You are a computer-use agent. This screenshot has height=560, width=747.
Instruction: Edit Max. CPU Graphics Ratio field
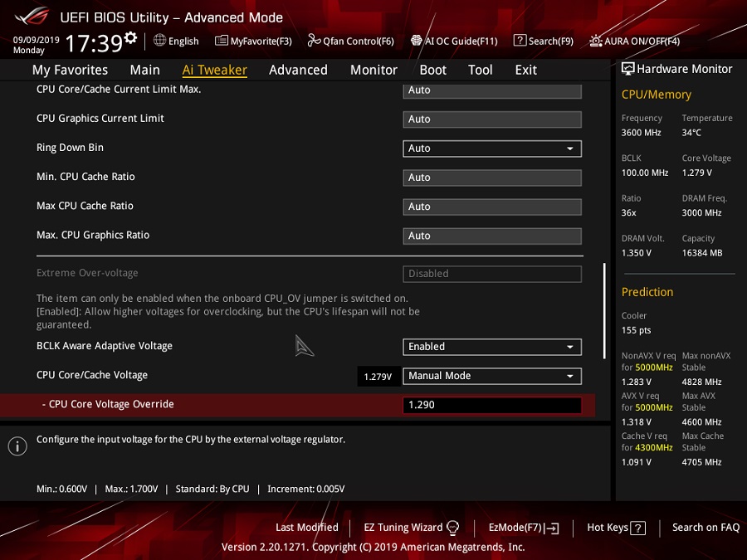pyautogui.click(x=492, y=236)
